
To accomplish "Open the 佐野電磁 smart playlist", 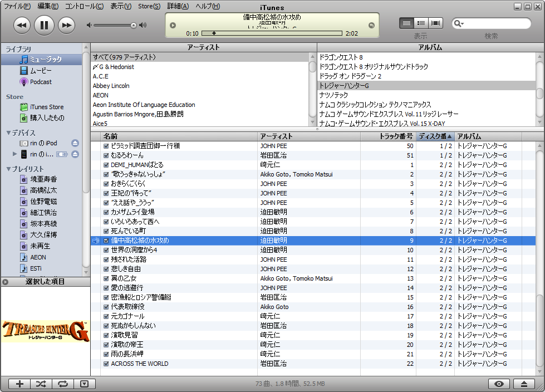I will 41,201.
